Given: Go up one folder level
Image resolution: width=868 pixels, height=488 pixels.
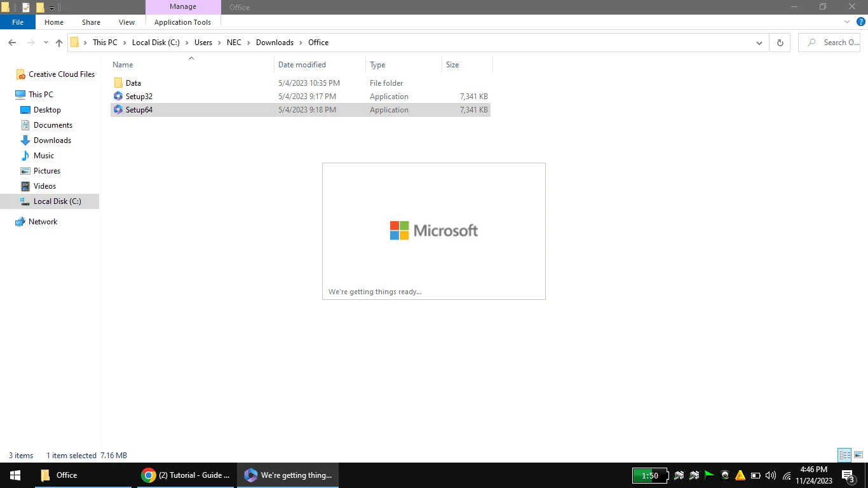Looking at the screenshot, I should pos(59,43).
